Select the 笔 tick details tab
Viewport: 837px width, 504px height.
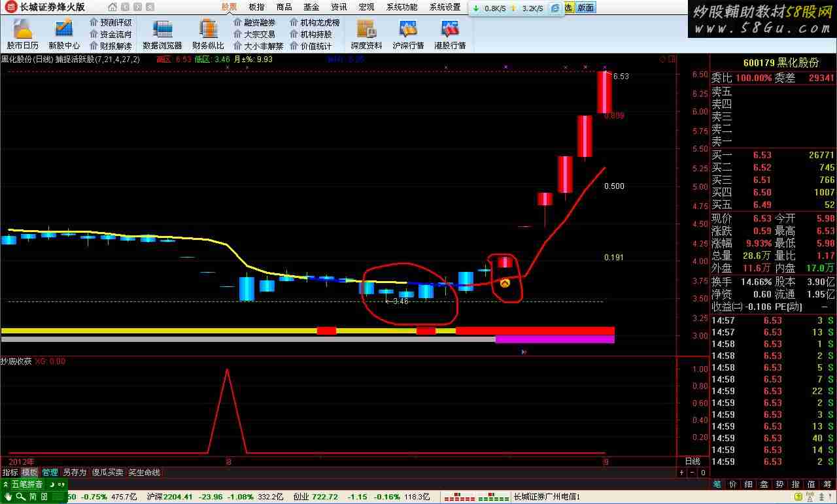pos(717,484)
